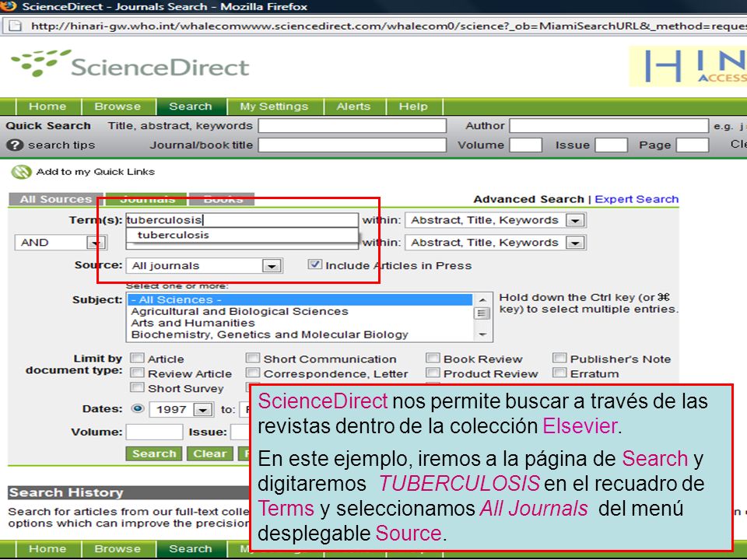The height and width of the screenshot is (560, 747).
Task: Open Home in the bottom navigation bar
Action: tap(47, 548)
